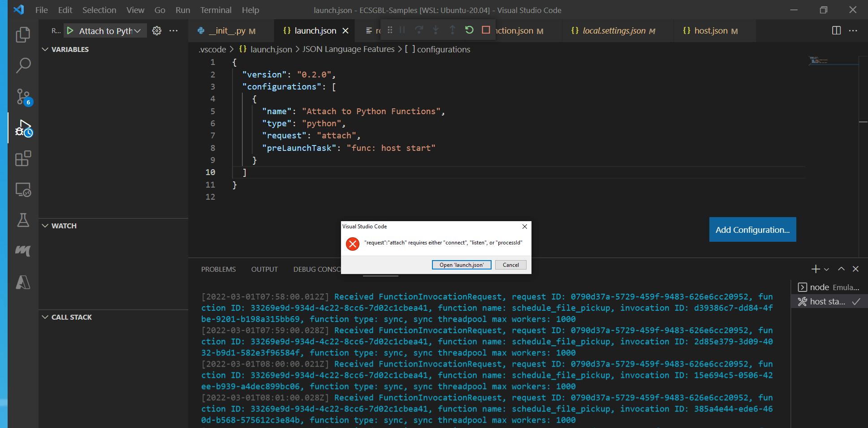Screen dimensions: 868x428
Task: Start debugging with the green play icon
Action: tap(70, 30)
